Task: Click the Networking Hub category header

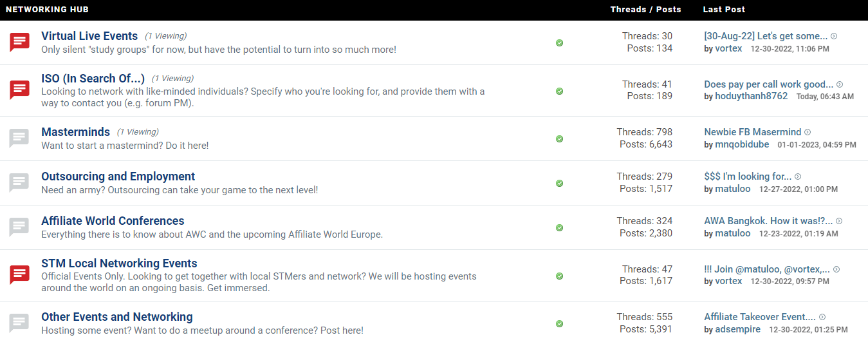Action: (x=47, y=10)
